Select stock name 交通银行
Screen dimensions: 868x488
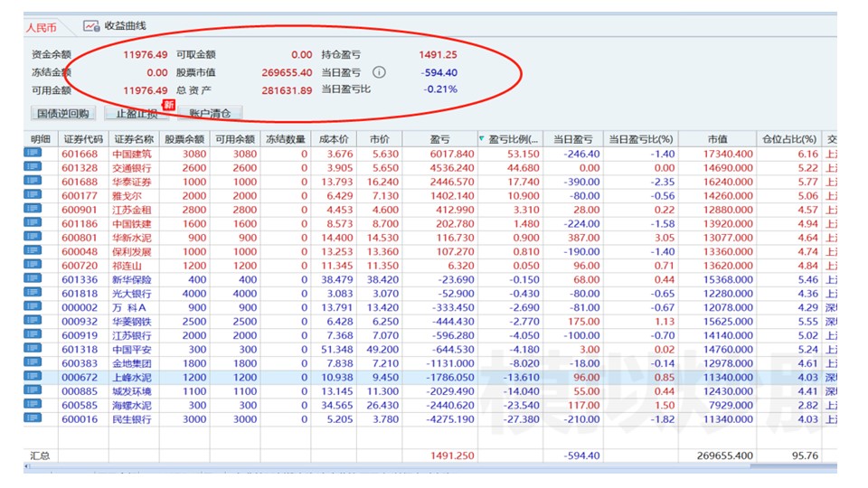tap(132, 168)
